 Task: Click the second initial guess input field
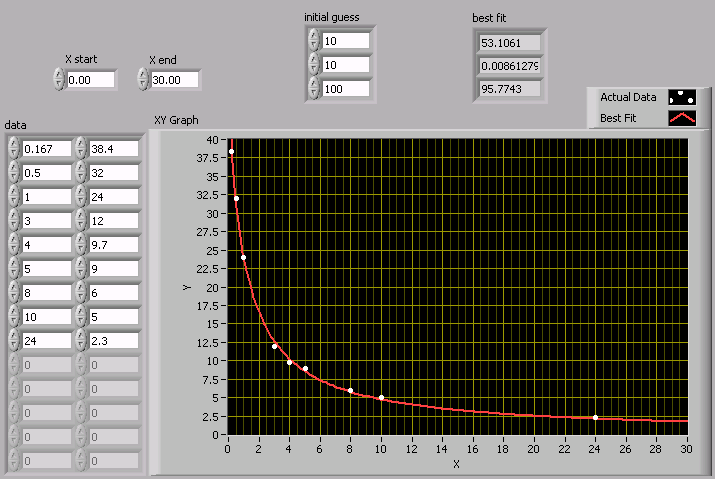(x=346, y=64)
